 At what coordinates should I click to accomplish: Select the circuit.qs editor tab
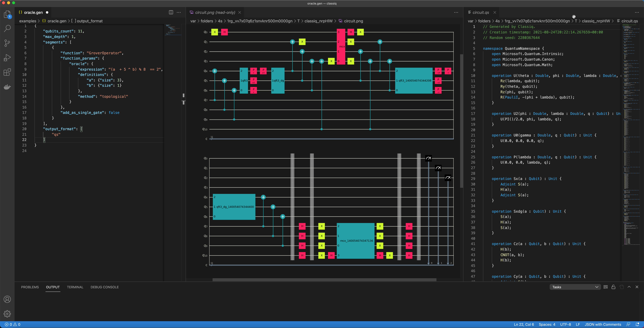point(480,12)
